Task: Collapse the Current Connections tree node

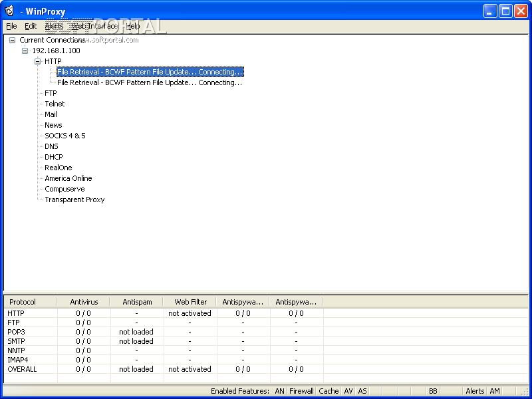Action: [x=12, y=41]
